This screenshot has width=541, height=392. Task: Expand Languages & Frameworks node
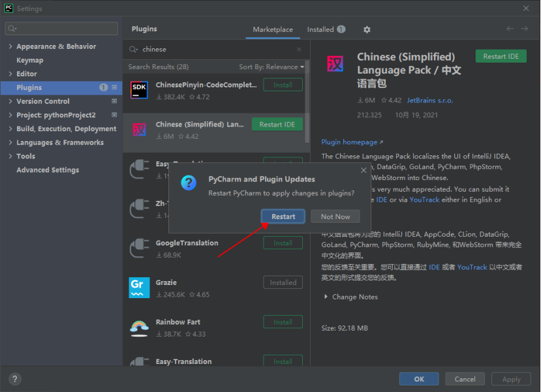pos(10,142)
